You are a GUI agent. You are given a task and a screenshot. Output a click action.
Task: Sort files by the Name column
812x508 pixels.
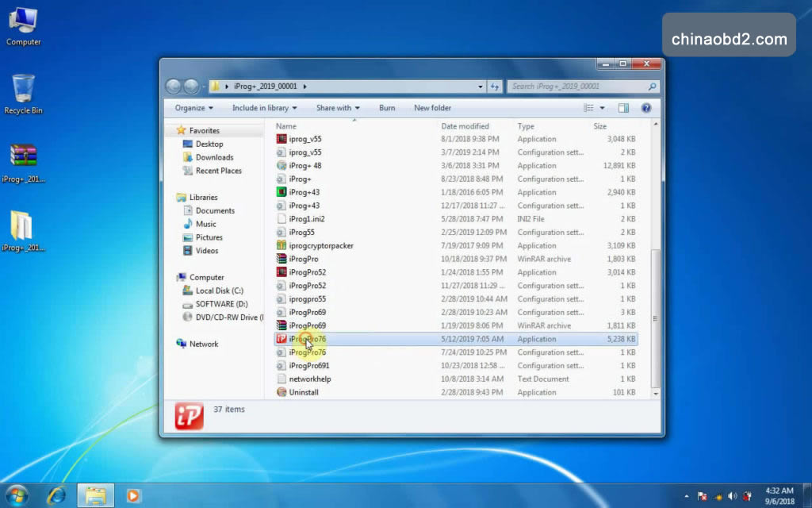(285, 126)
